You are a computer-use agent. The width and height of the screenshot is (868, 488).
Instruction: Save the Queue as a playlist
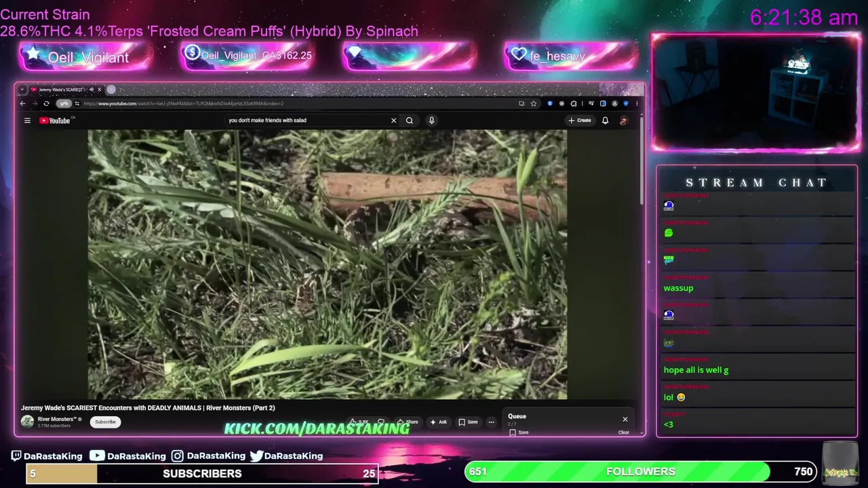519,432
